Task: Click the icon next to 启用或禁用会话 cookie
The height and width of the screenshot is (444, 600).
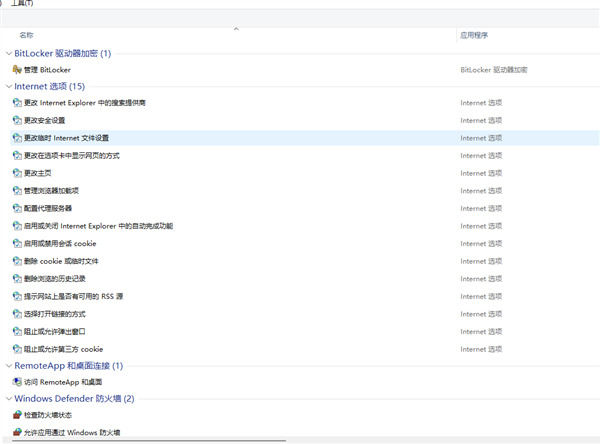Action: tap(17, 243)
